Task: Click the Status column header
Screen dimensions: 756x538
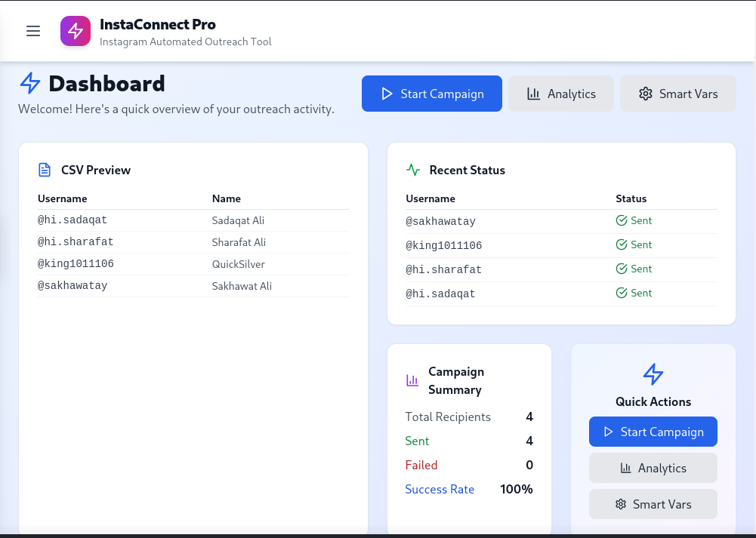Action: (631, 198)
